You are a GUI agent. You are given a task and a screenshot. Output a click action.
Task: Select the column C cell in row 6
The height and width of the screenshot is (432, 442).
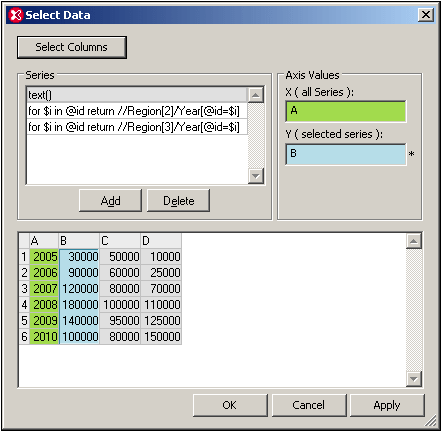coord(120,337)
